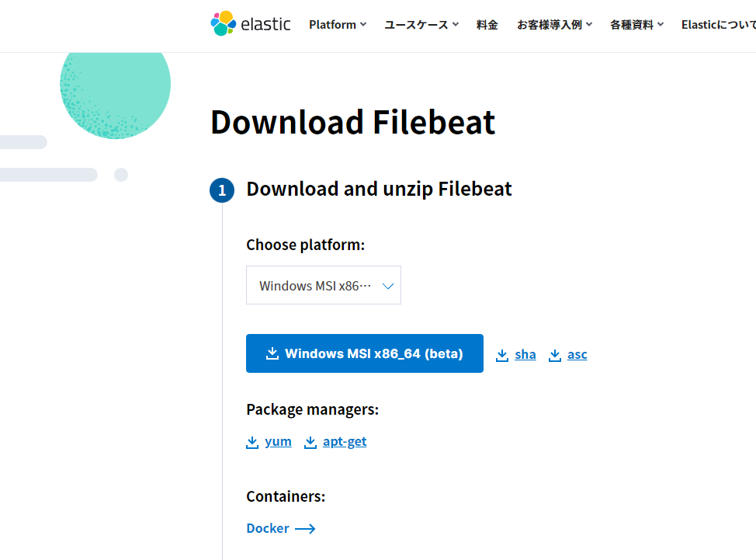
Task: Open the Choose platform combo box
Action: coord(324,285)
